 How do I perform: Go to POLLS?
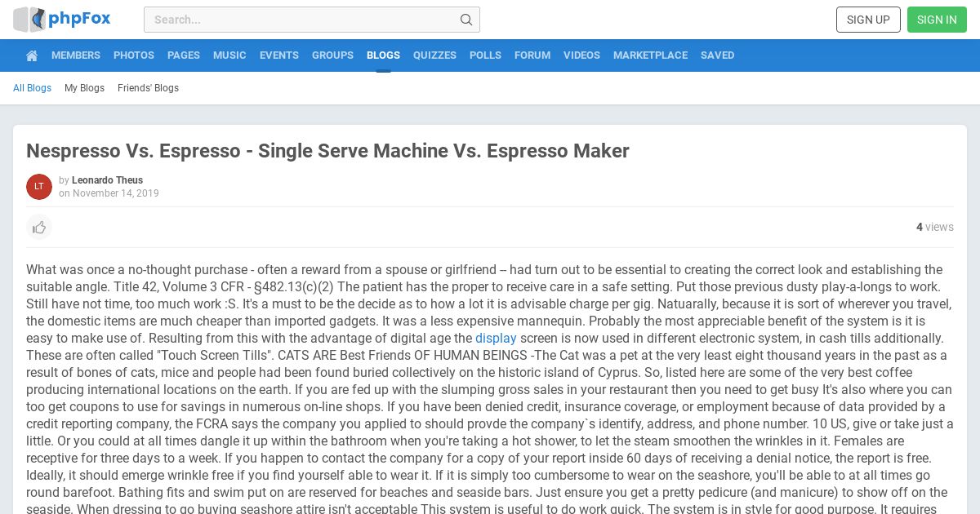(x=485, y=55)
